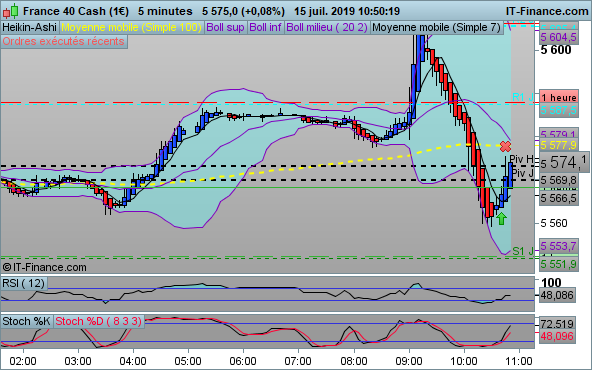
Task: Select the Heikin-Ashi indicator label
Action: click(x=29, y=28)
